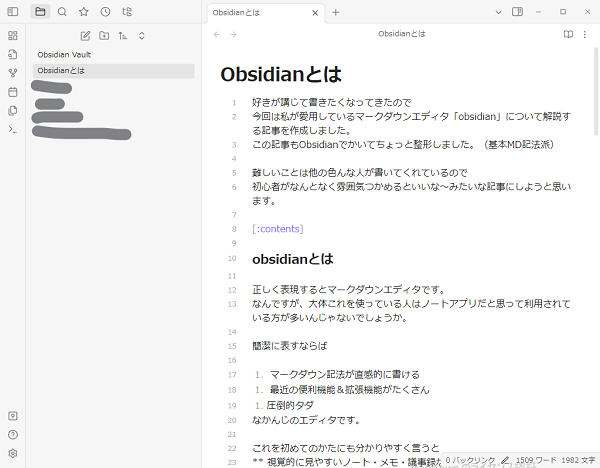
Task: Toggle the right sidebar panel
Action: coord(517,12)
